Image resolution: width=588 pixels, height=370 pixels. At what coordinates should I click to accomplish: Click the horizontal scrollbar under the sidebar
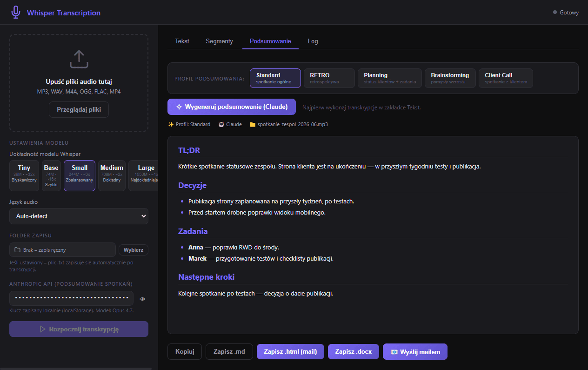76,369
